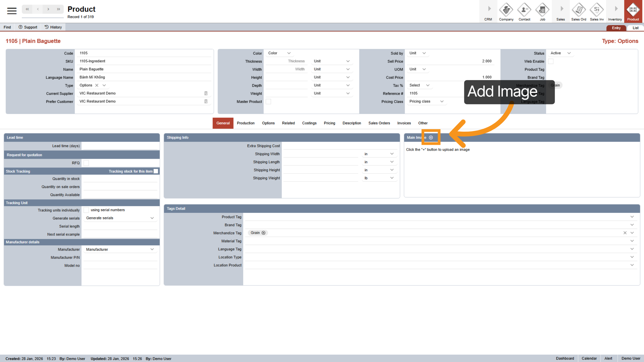Open the Inventory module

pyautogui.click(x=615, y=11)
